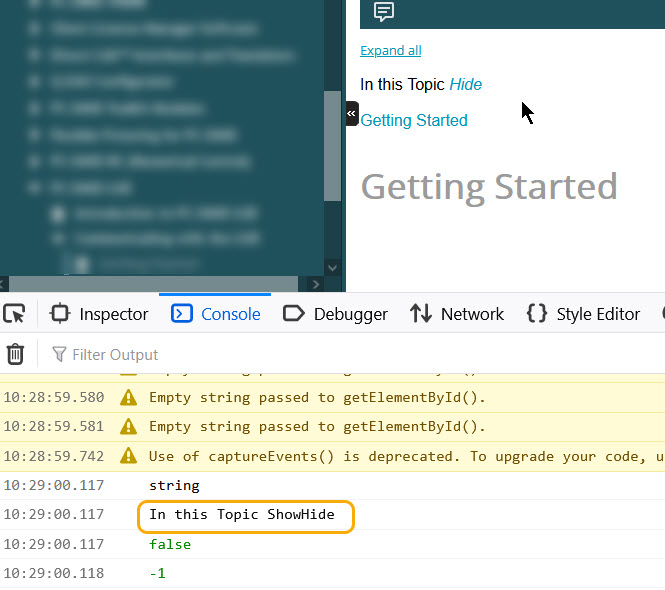665x590 pixels.
Task: Click the sidebar vertical scrollbar thumb
Action: click(x=332, y=145)
